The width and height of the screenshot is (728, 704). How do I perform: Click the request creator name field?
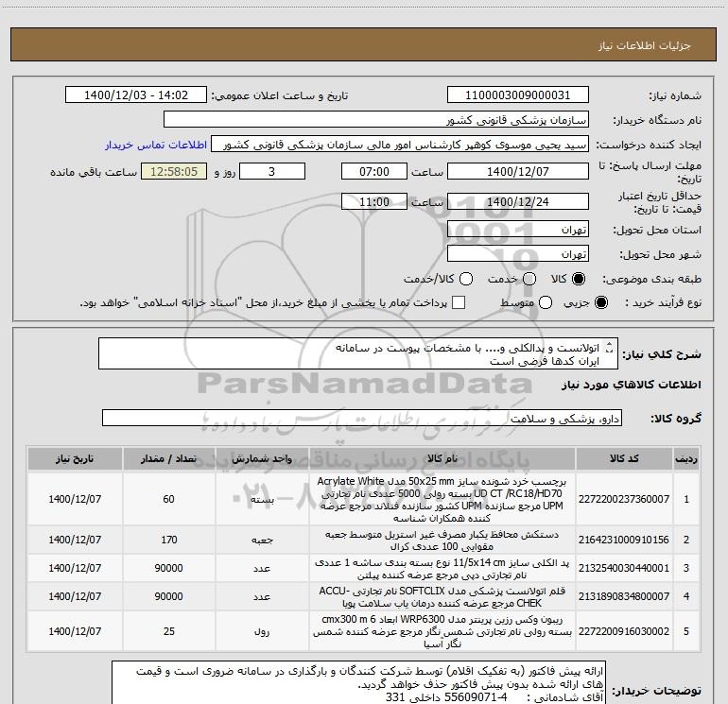tap(400, 145)
